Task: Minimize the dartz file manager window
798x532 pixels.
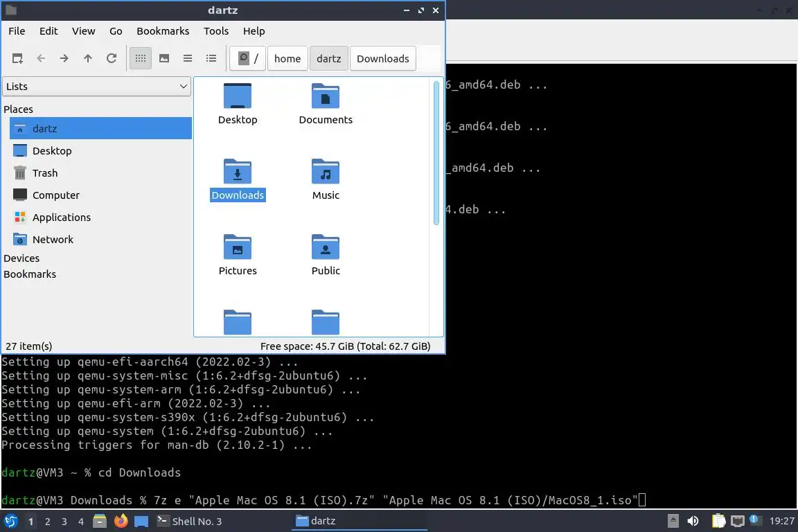Action: coord(406,10)
